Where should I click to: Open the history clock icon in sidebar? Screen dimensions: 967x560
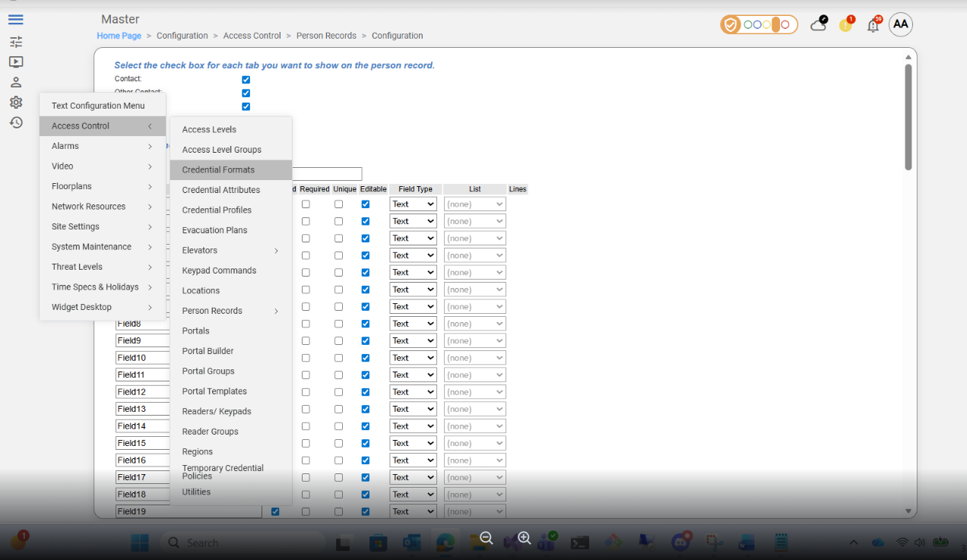point(15,122)
